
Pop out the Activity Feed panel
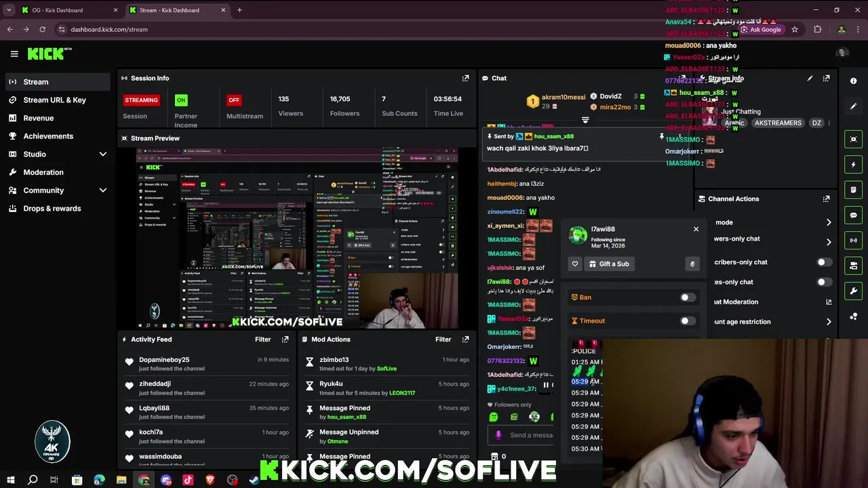(x=285, y=339)
